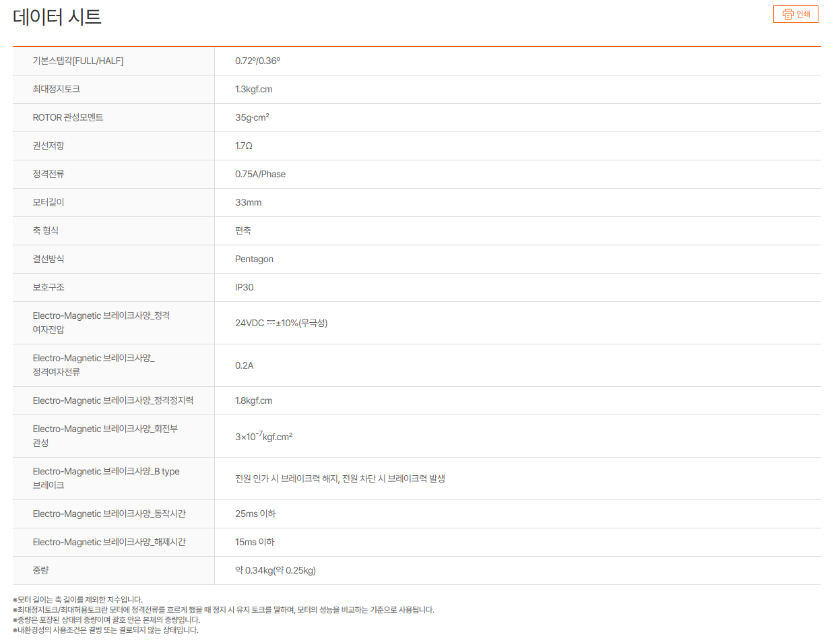Screen dimensions: 840x643
Task: Select the 모터길이 value 33mm
Action: coord(249,202)
